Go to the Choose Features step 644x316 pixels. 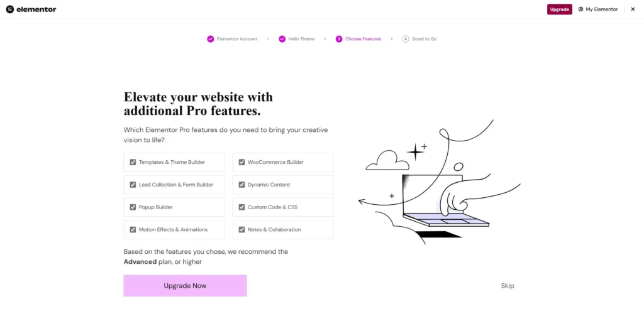363,39
